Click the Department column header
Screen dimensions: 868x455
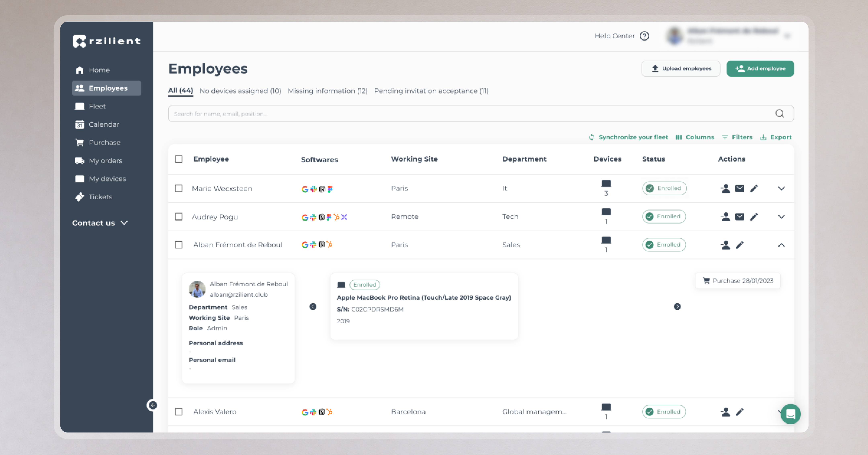[x=524, y=159]
